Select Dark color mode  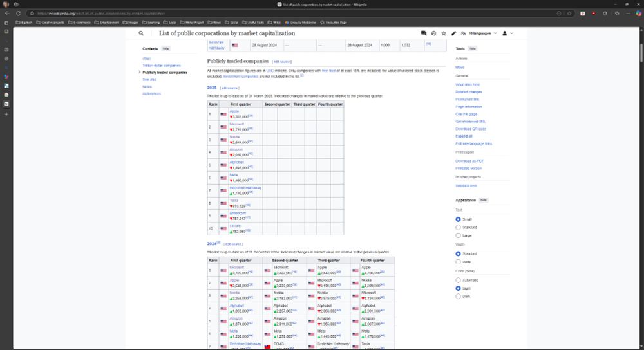click(458, 296)
